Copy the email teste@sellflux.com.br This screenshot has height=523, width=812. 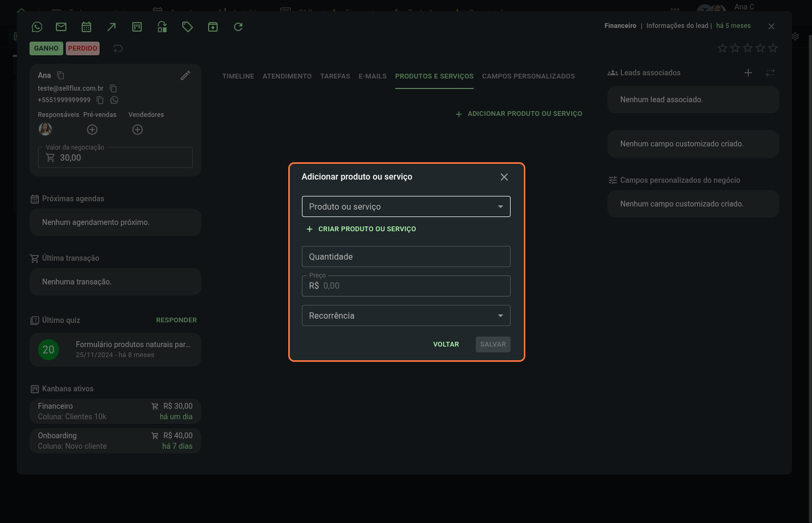pyautogui.click(x=113, y=88)
